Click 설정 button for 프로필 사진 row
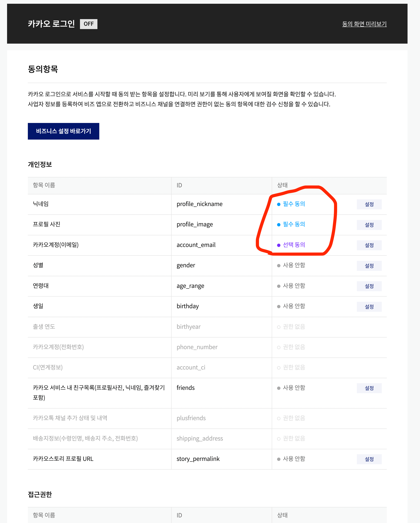420x523 pixels. (x=369, y=225)
